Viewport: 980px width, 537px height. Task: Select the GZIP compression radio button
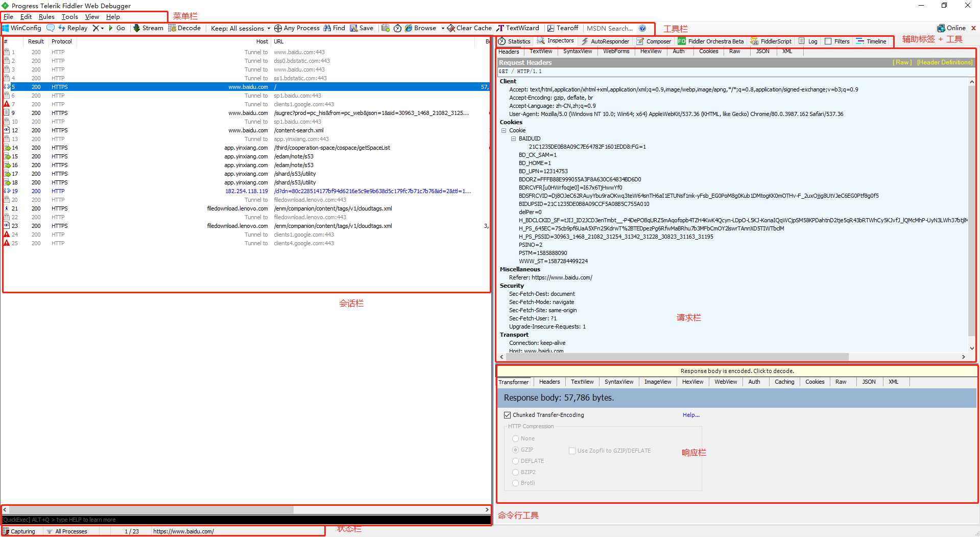tap(515, 450)
